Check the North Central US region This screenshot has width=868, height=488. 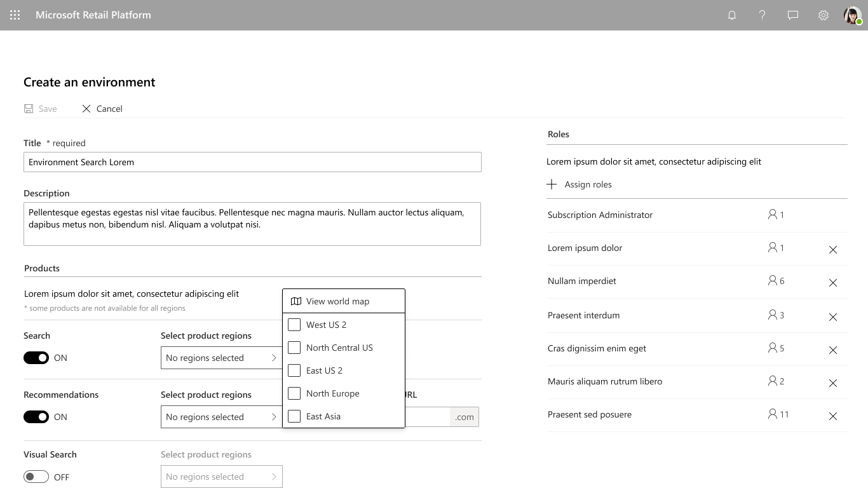point(294,348)
